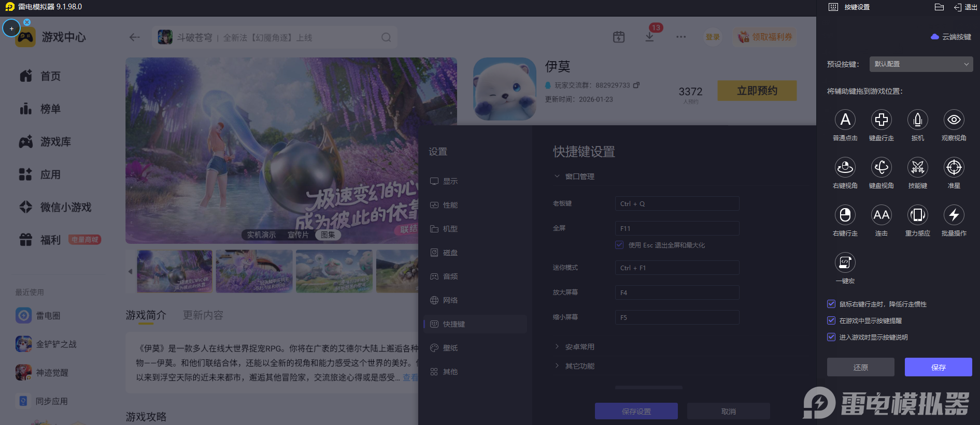Toggle 鼠标右键行走时，降低行走惯性 checkbox

[x=831, y=304]
